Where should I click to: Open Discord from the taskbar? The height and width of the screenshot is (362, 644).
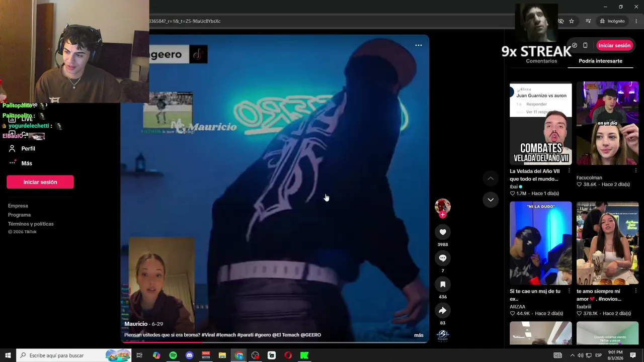point(190,355)
